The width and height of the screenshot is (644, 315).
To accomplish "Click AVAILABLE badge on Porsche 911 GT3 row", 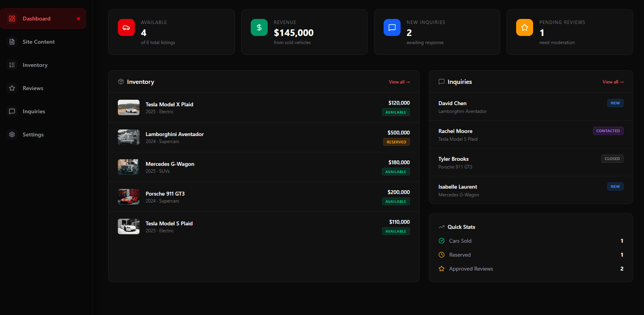I will [x=396, y=201].
